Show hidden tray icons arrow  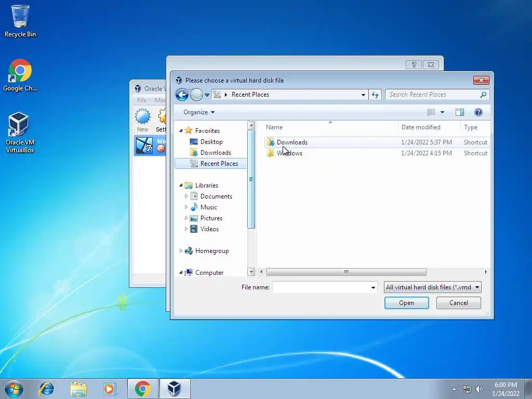pyautogui.click(x=454, y=389)
